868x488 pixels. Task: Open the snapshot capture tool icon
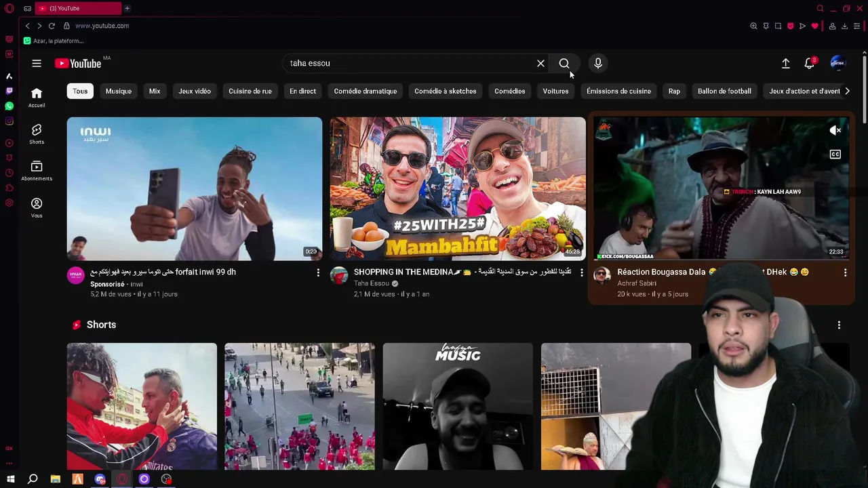coord(778,26)
